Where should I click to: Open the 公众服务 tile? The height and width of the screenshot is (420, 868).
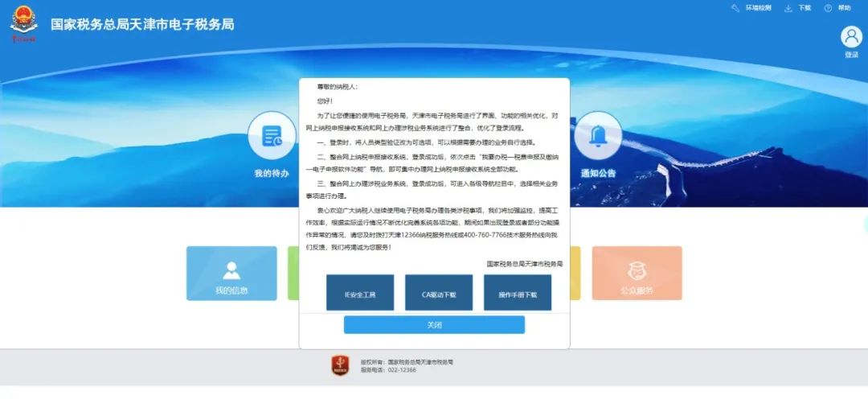pyautogui.click(x=637, y=274)
